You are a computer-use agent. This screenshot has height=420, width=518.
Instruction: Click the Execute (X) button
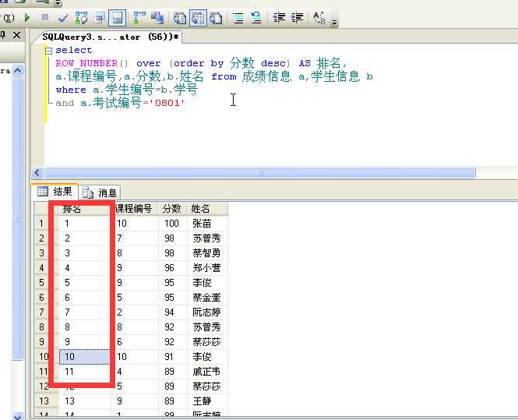tap(9, 17)
